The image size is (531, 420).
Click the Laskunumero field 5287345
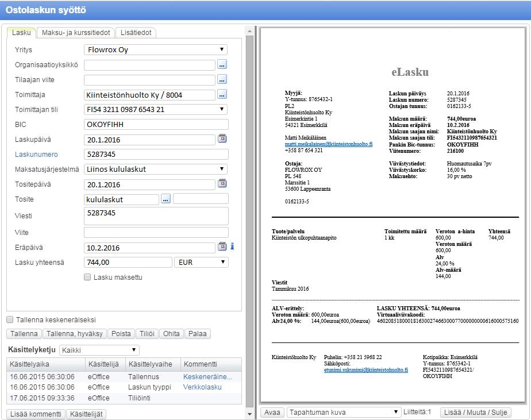coord(156,154)
